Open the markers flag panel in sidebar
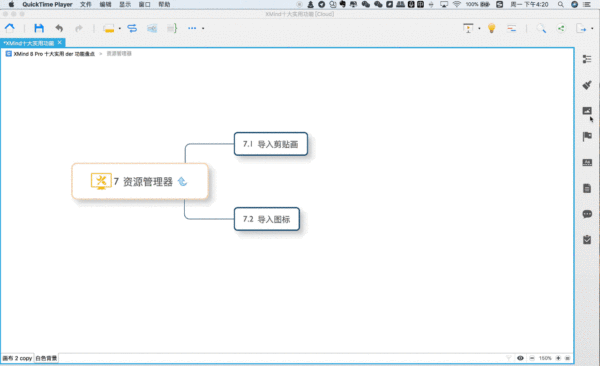The image size is (600, 366). [587, 136]
